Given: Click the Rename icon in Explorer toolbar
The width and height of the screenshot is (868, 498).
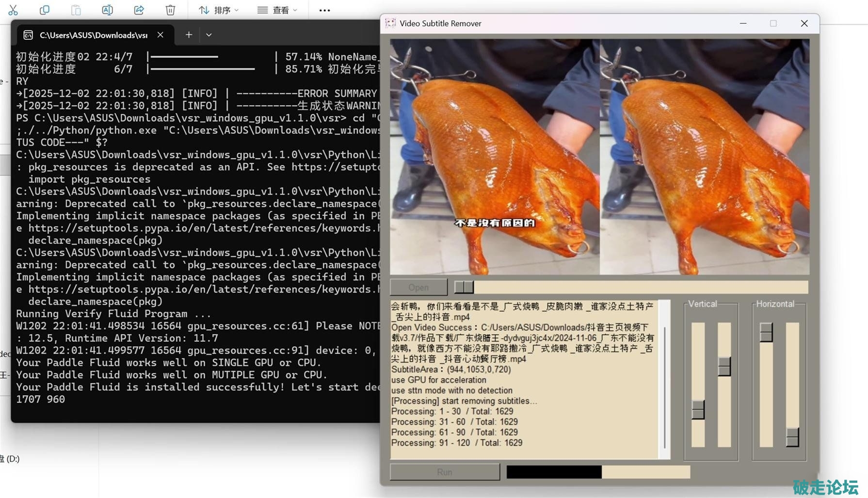Looking at the screenshot, I should [x=108, y=10].
